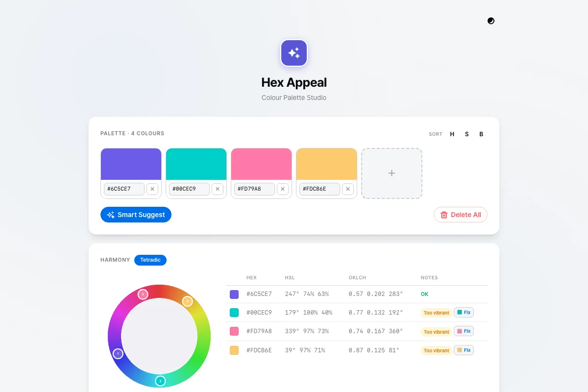
Task: Sort the palette by S
Action: 466,134
